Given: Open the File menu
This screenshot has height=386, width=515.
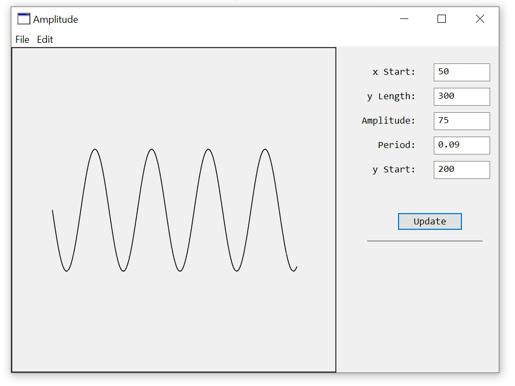Looking at the screenshot, I should tap(22, 40).
